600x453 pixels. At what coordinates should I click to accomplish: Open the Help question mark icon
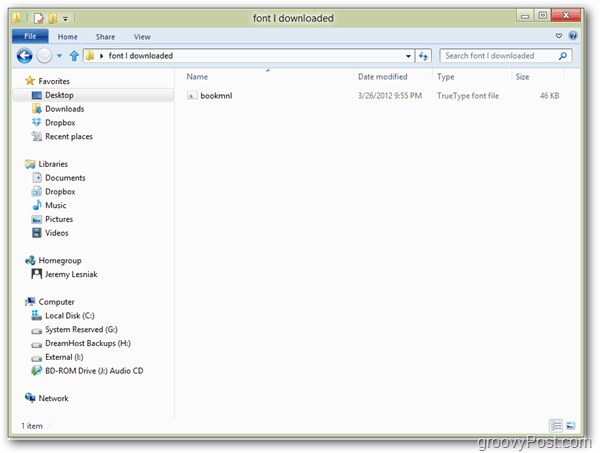[572, 36]
